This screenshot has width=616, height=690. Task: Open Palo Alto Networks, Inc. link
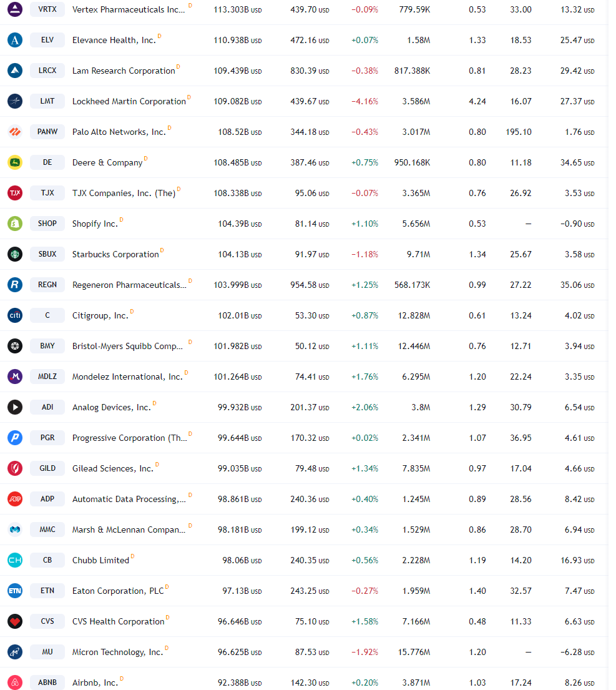click(x=119, y=132)
